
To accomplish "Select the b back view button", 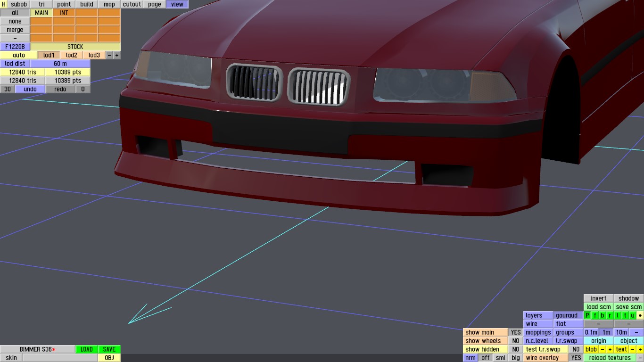I will [x=603, y=315].
